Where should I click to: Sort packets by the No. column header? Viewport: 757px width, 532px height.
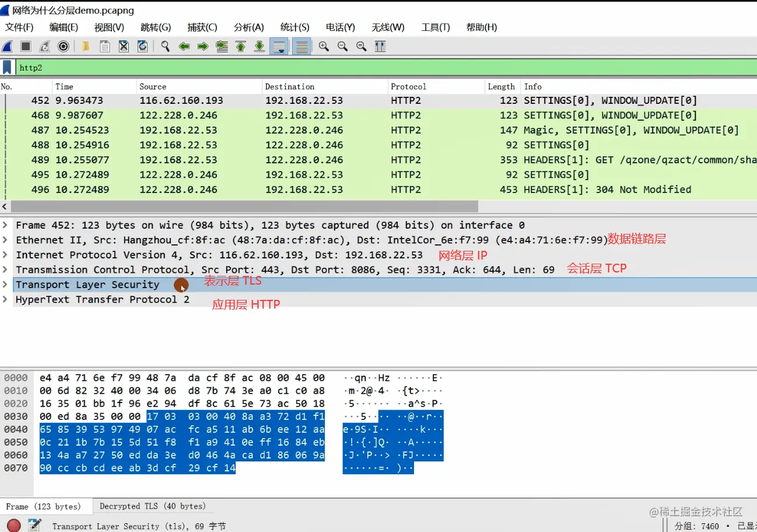[26, 86]
